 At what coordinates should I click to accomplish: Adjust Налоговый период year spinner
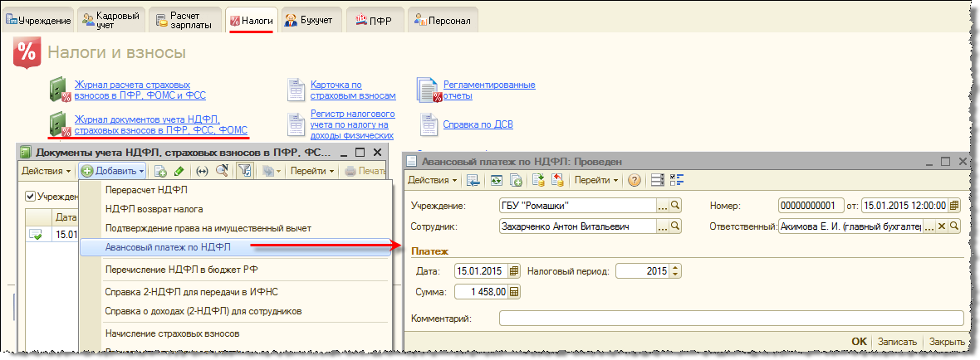(675, 271)
